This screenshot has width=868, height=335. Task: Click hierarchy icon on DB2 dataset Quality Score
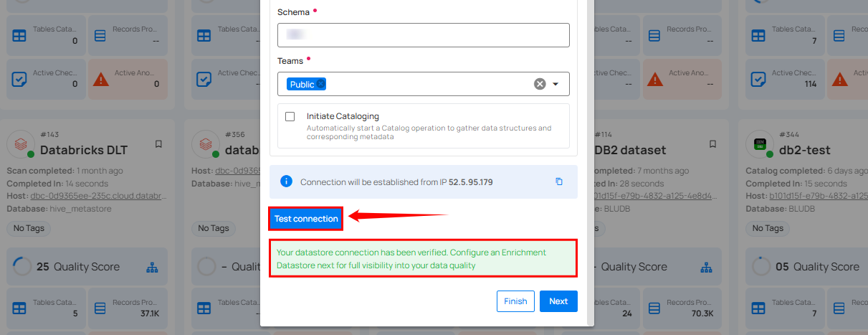click(x=706, y=267)
